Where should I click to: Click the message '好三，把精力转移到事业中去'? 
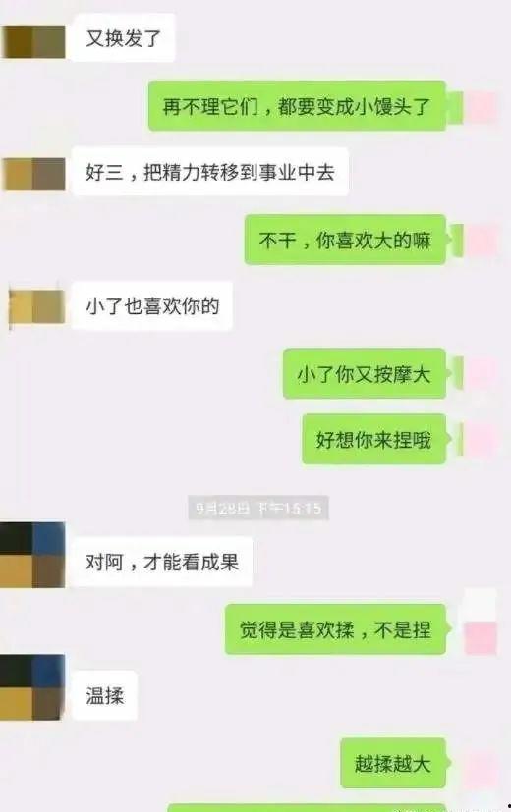[x=210, y=172]
